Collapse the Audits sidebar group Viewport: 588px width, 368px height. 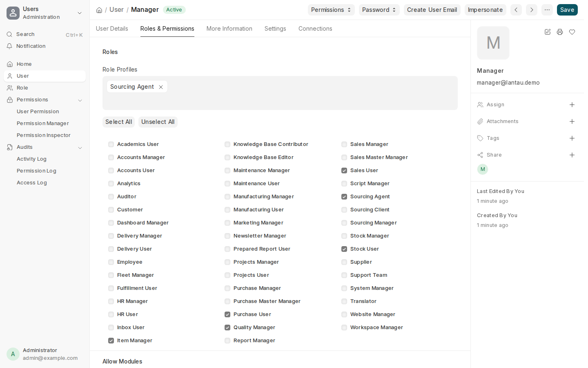[80, 148]
